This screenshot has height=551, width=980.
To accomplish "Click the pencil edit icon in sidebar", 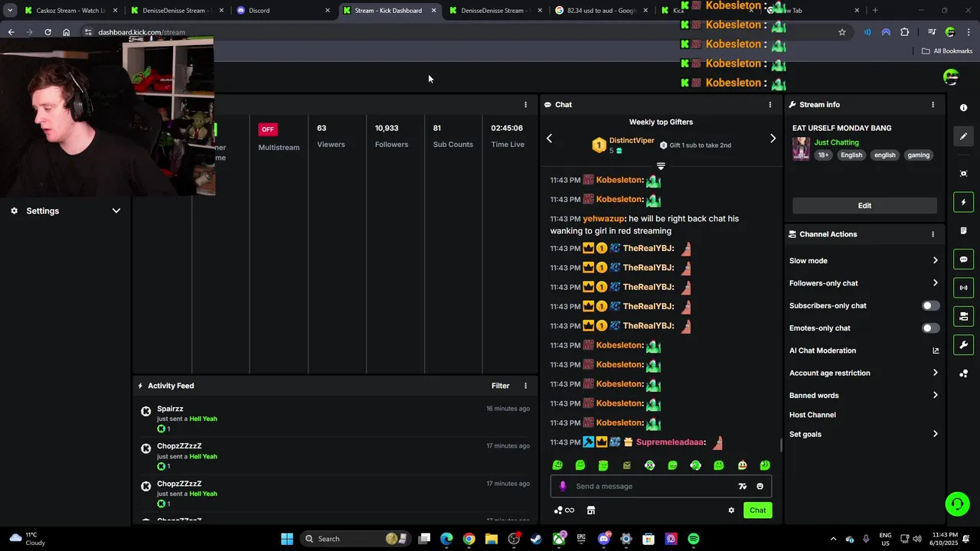I will click(964, 136).
